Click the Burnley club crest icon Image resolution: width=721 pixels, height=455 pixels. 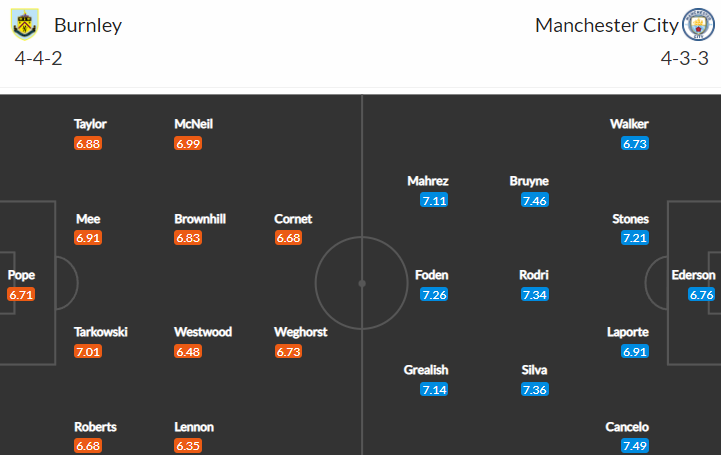coord(24,25)
